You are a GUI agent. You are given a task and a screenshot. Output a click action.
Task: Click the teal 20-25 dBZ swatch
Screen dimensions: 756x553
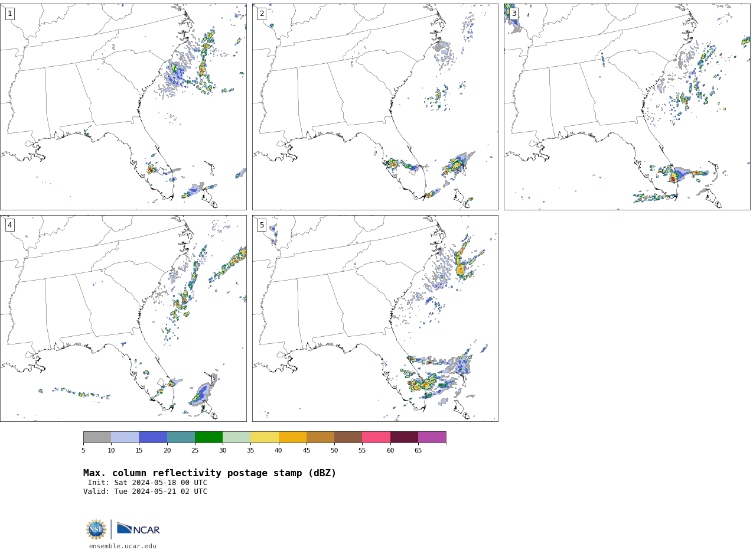(181, 437)
